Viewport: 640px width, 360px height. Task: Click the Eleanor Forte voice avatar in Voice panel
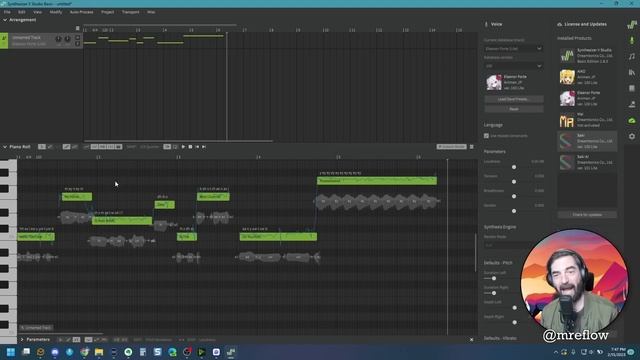tap(494, 82)
